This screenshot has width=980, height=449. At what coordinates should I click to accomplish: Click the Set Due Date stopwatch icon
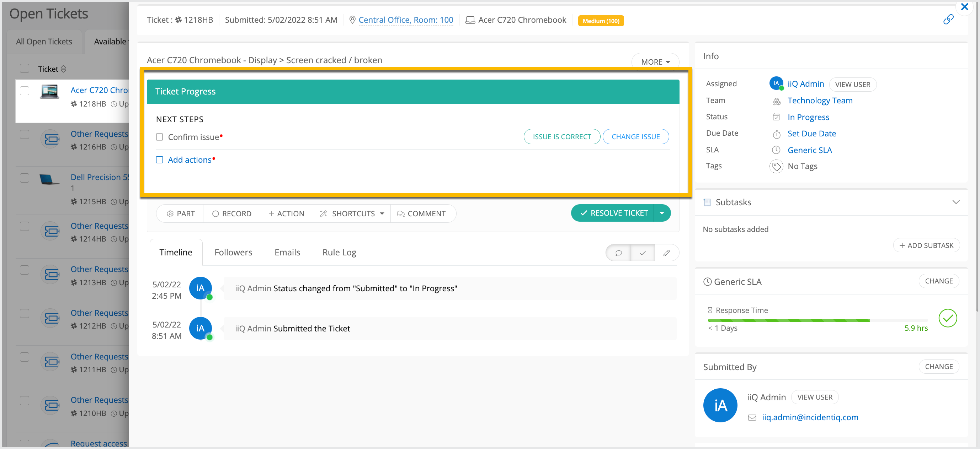click(x=776, y=134)
